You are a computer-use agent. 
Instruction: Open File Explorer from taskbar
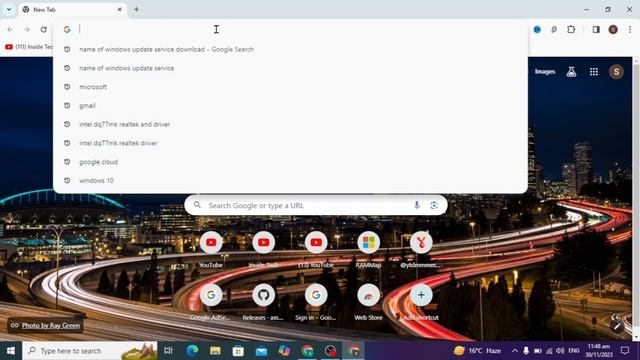[215, 351]
